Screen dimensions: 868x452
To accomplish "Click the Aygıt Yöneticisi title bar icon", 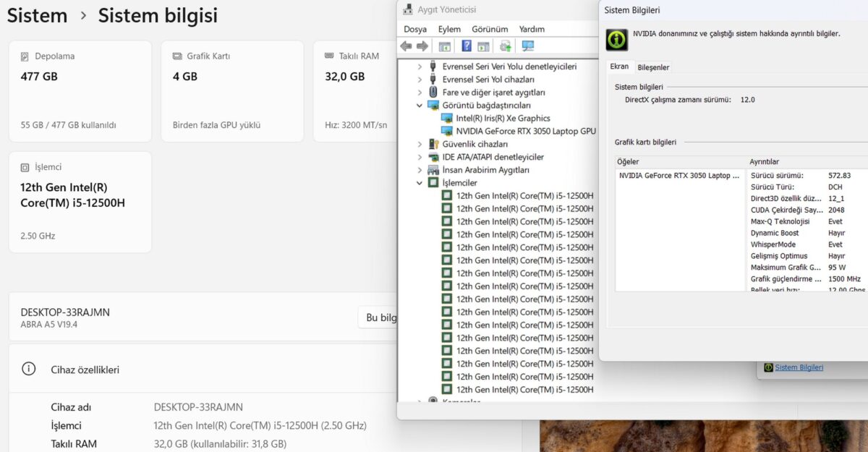I will (x=408, y=10).
